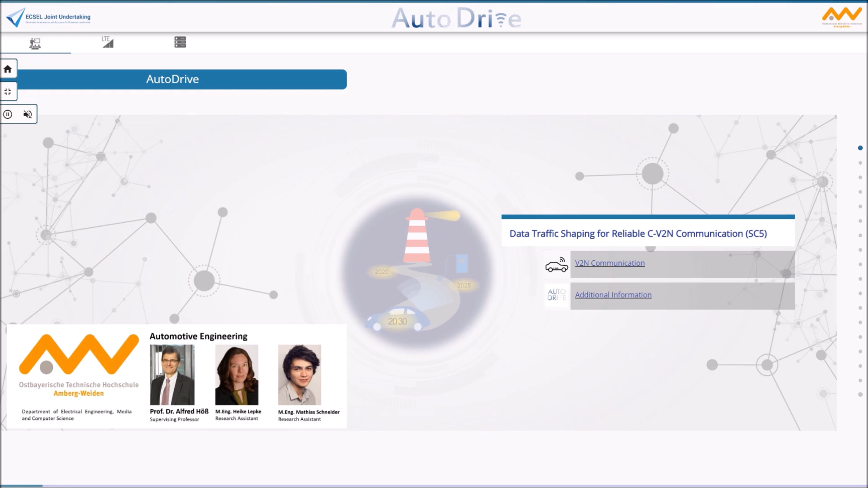868x488 pixels.
Task: Click the connected car icon
Action: point(556,265)
